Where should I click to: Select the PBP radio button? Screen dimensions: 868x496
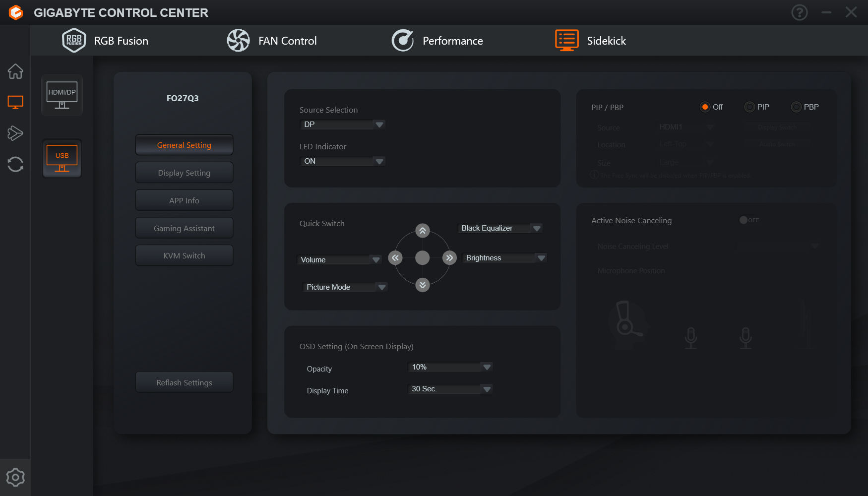(796, 107)
